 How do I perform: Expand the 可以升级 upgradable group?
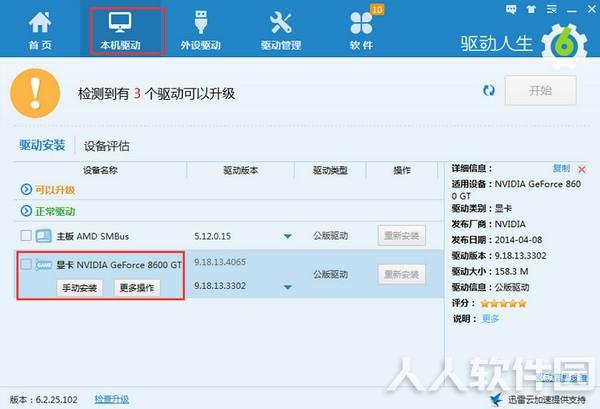[x=26, y=189]
